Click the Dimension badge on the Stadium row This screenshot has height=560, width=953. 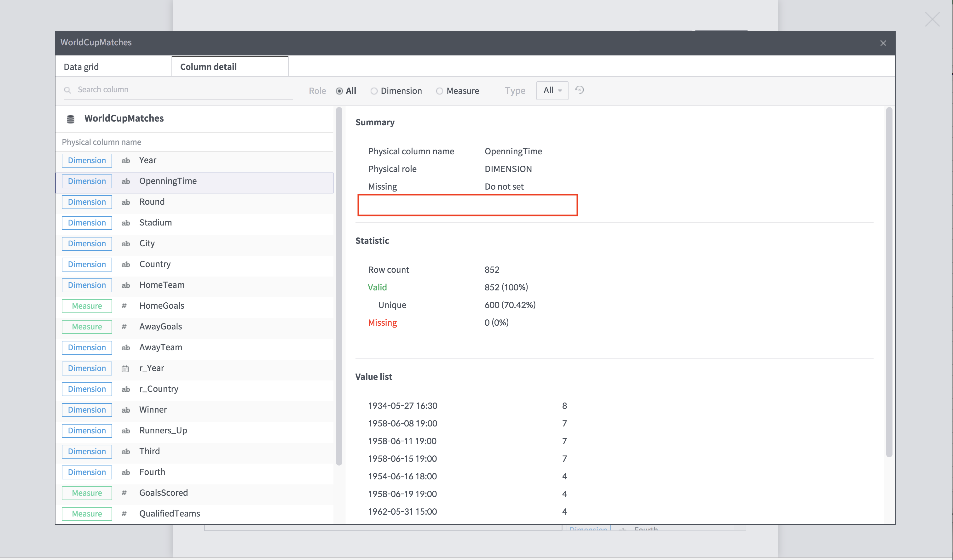(87, 223)
